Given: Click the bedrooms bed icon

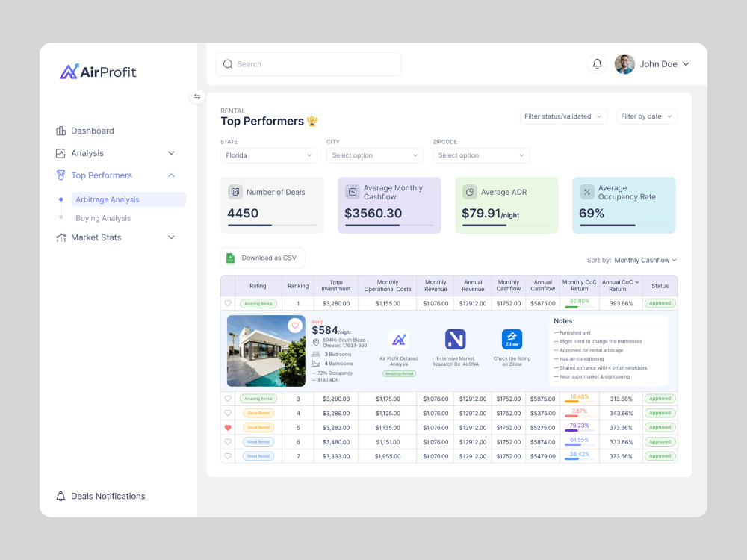Looking at the screenshot, I should tap(316, 354).
